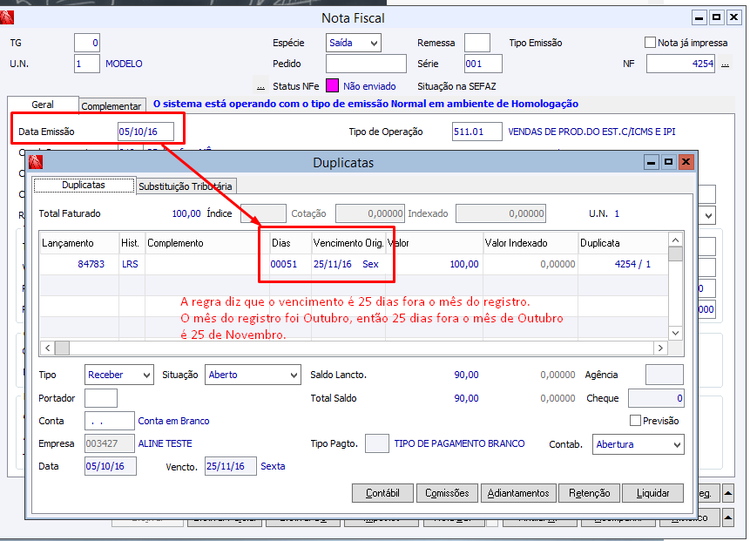Click the Vencto. date field
This screenshot has height=541, width=750.
point(231,466)
